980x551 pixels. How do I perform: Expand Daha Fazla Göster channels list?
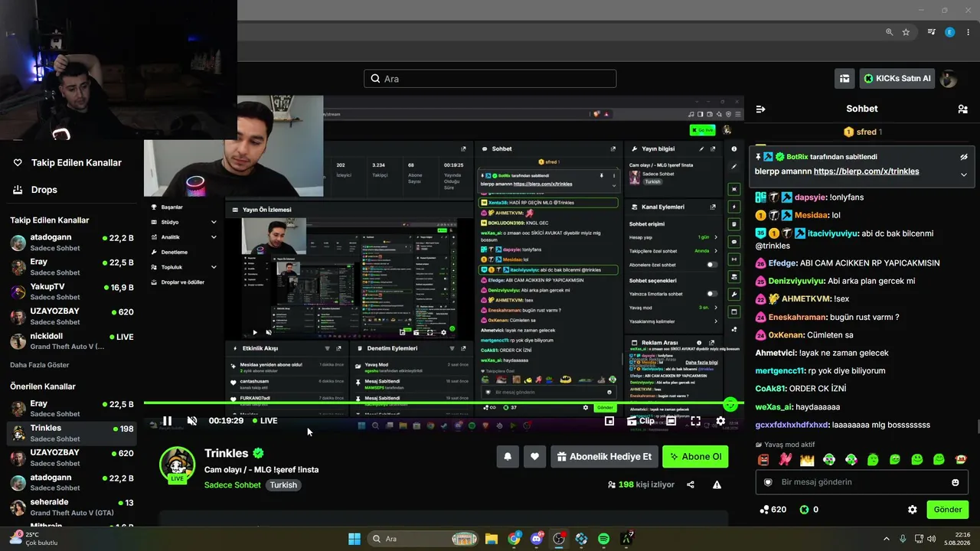point(40,365)
